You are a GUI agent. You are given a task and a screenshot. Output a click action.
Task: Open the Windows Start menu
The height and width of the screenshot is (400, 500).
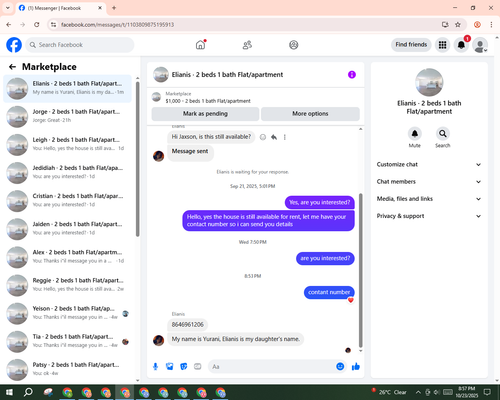click(9, 392)
